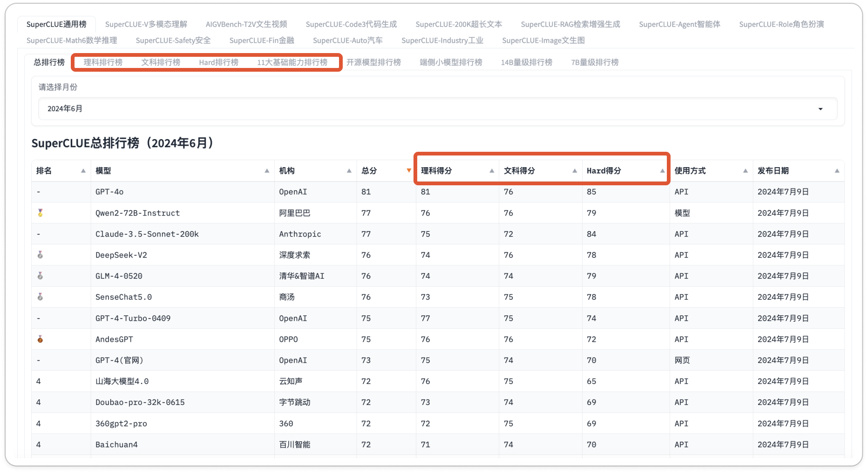Switch to SuperCLUE-Math6数学推理 leaderboard

tap(72, 41)
